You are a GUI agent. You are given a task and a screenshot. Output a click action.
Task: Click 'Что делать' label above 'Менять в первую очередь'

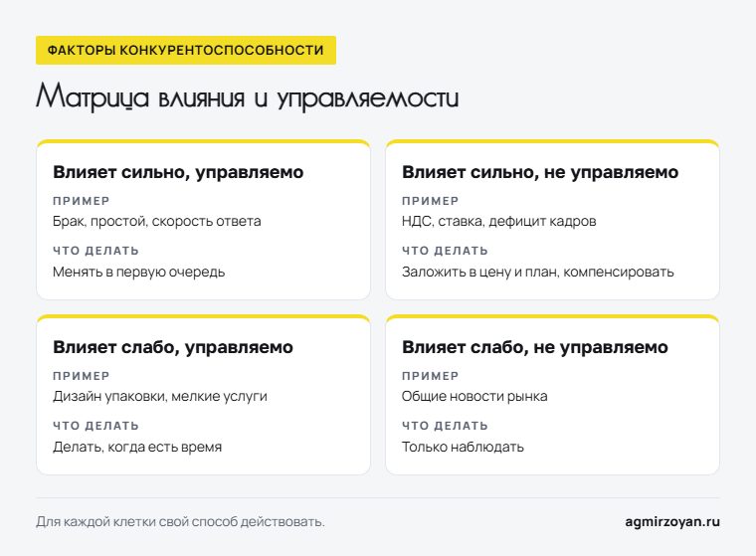coord(95,251)
